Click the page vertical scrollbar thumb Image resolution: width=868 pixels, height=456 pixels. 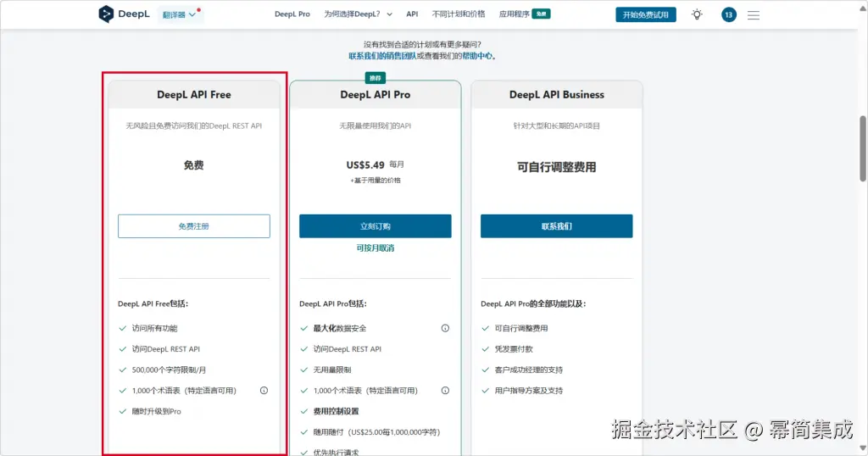click(x=862, y=148)
